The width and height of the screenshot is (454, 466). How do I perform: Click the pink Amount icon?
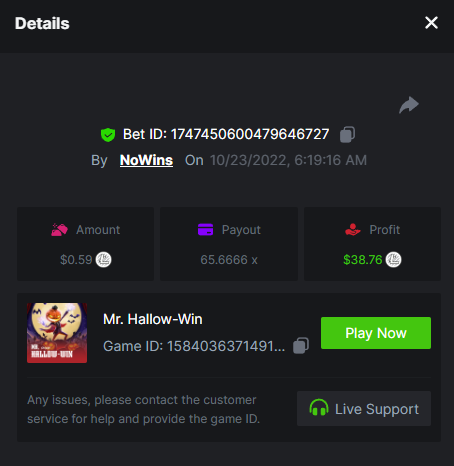(x=59, y=230)
